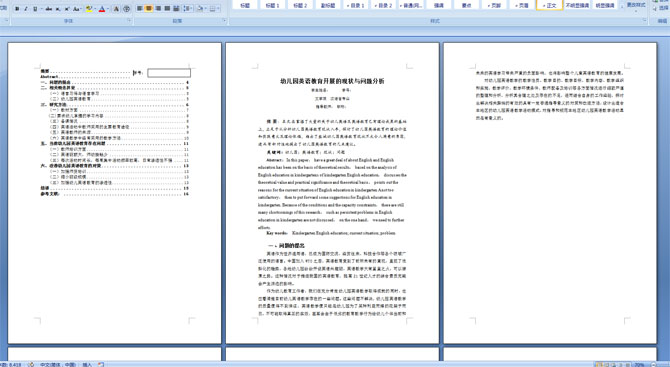Apply yellow text highlight color
This screenshot has height=367, width=670.
pos(89,9)
